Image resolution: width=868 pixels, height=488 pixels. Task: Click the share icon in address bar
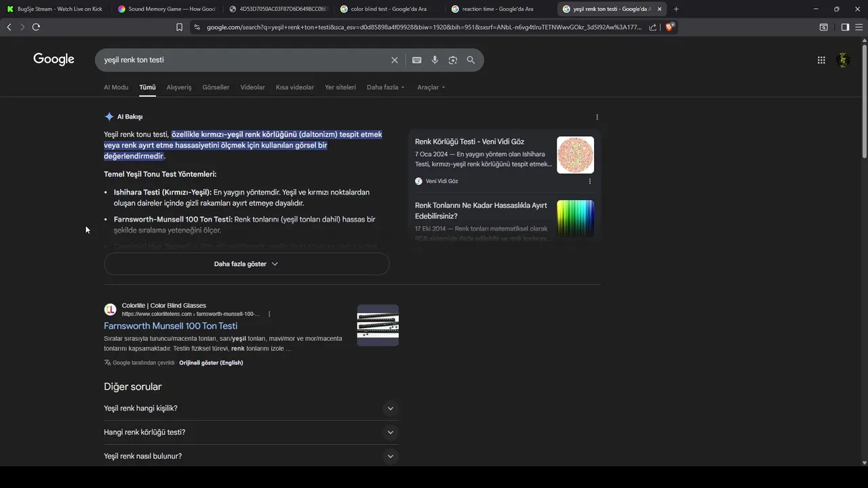pyautogui.click(x=652, y=27)
